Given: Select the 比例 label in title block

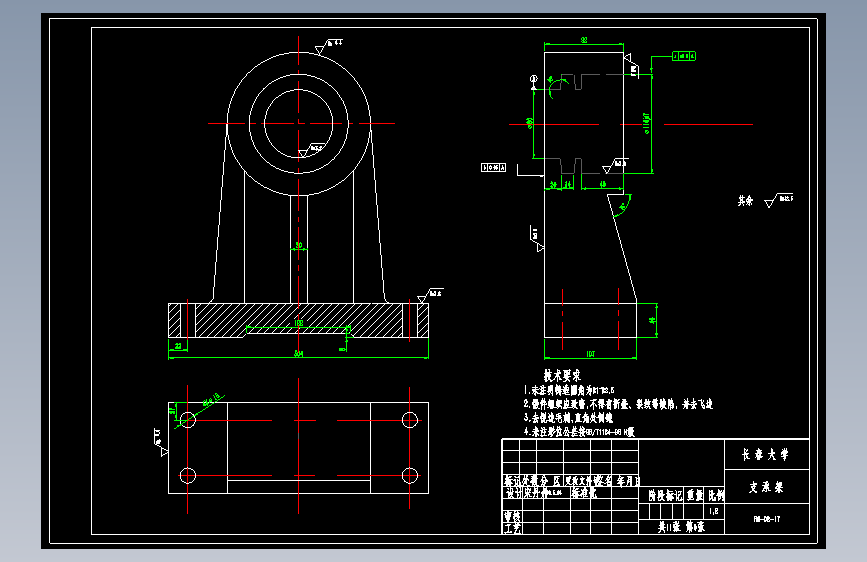Looking at the screenshot, I should click(x=715, y=496).
